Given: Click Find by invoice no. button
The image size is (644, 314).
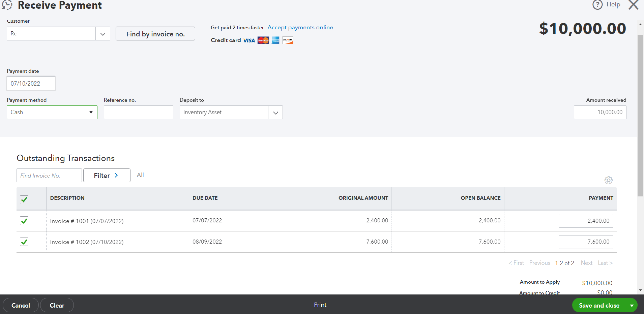Looking at the screenshot, I should [155, 34].
